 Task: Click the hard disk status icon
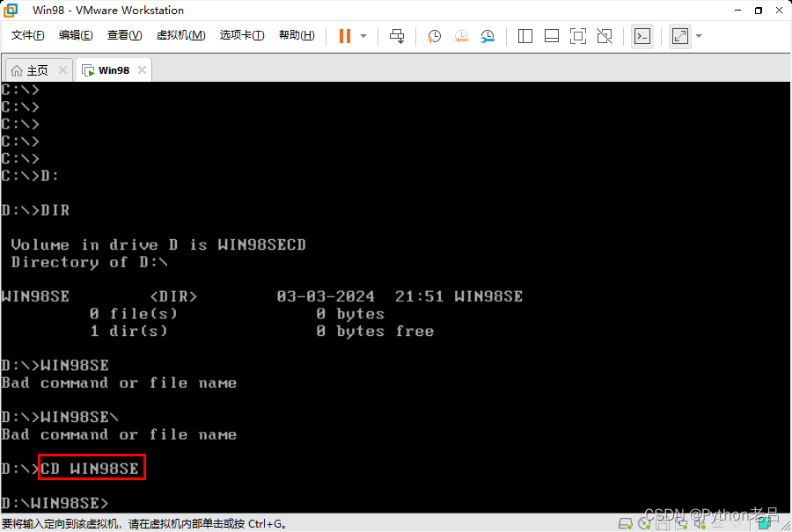626,523
